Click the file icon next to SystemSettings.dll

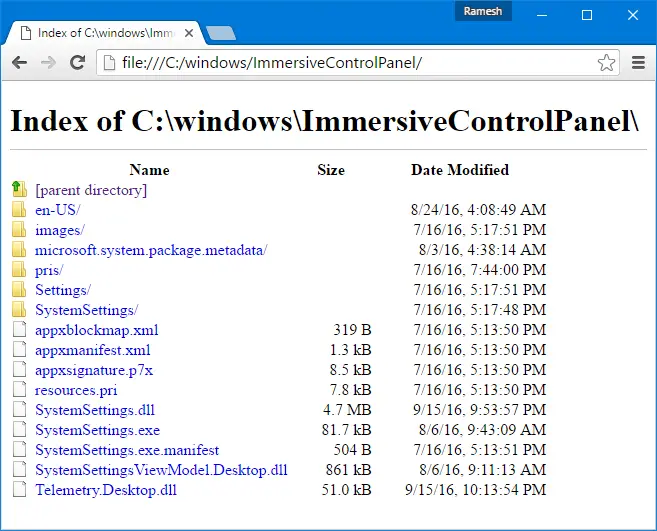(x=19, y=409)
